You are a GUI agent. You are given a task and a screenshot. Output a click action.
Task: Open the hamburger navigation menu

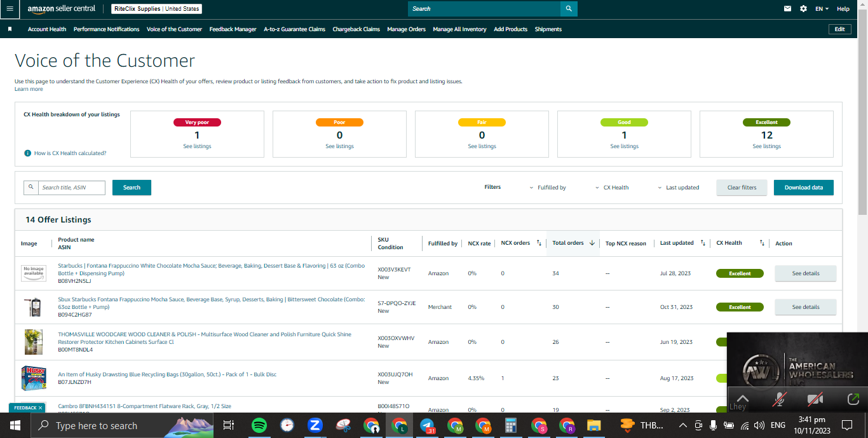10,9
